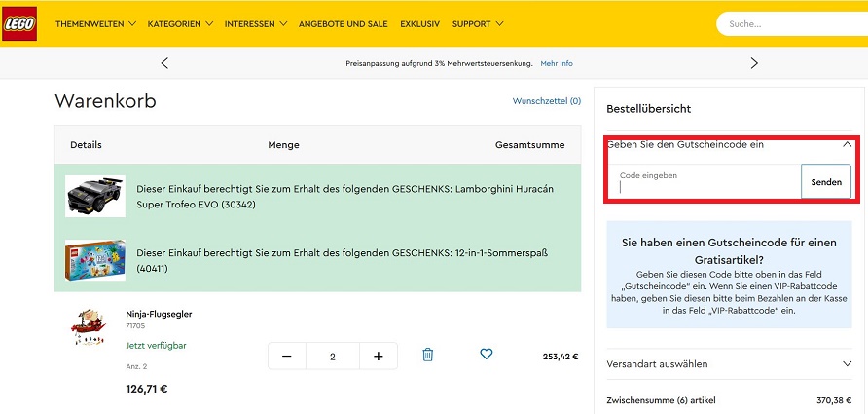Show previous announcement banner with left arrow
This screenshot has width=868, height=414.
[x=164, y=63]
